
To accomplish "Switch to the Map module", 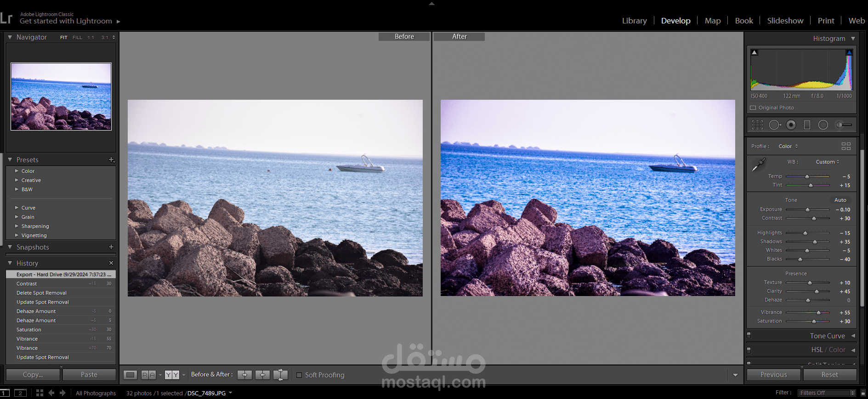I will click(713, 21).
